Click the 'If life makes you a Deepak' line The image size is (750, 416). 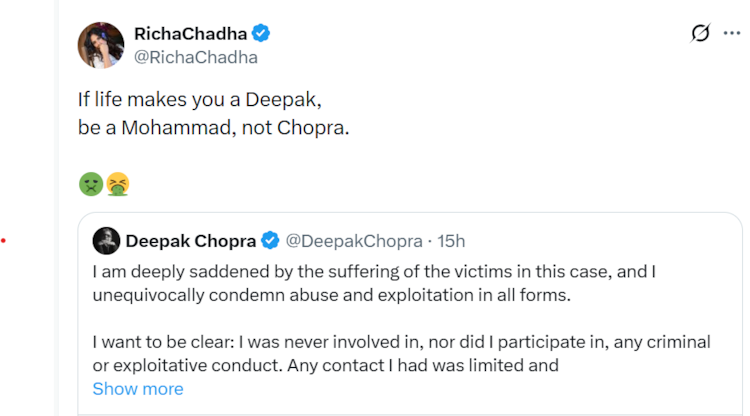point(200,101)
